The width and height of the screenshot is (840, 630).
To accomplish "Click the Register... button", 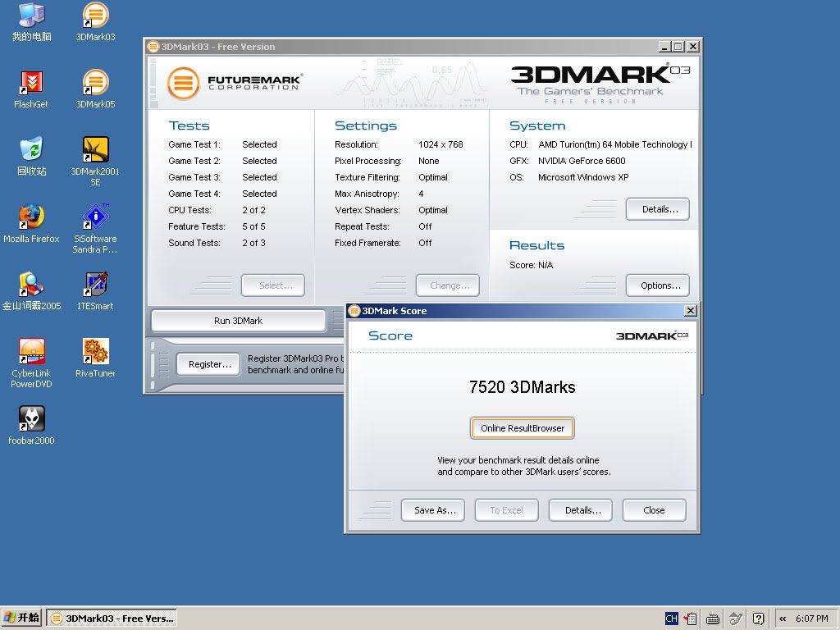I will pyautogui.click(x=209, y=364).
